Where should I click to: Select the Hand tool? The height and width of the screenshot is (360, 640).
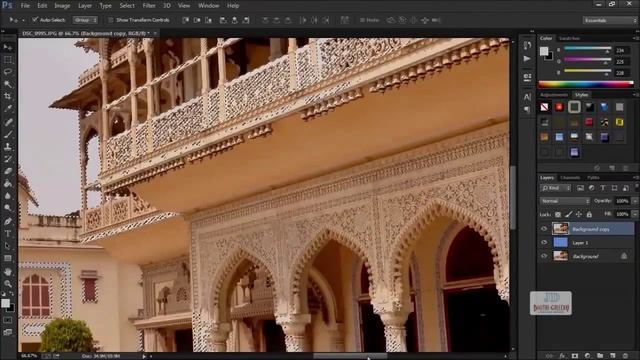coord(8,271)
